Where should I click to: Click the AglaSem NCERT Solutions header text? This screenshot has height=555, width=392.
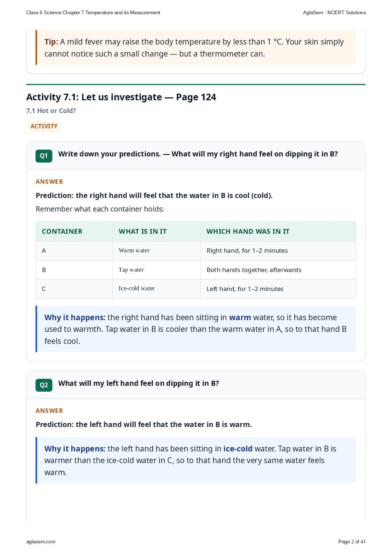[x=334, y=12]
